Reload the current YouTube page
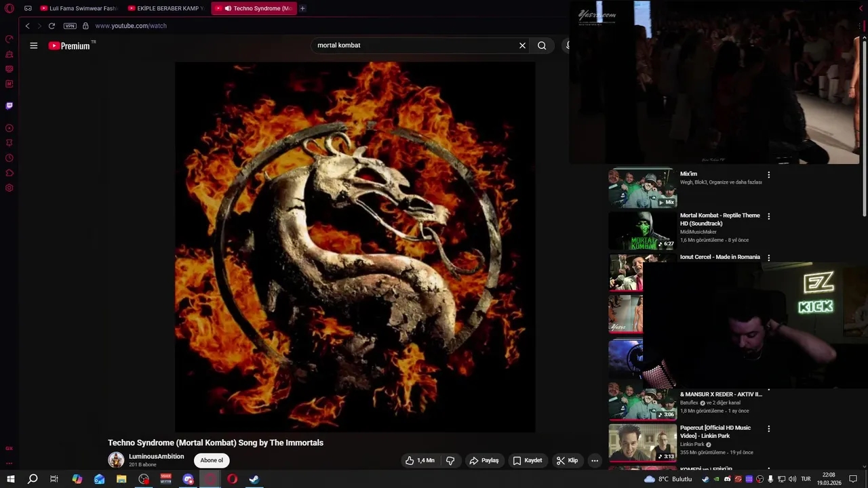868x488 pixels. (x=52, y=26)
